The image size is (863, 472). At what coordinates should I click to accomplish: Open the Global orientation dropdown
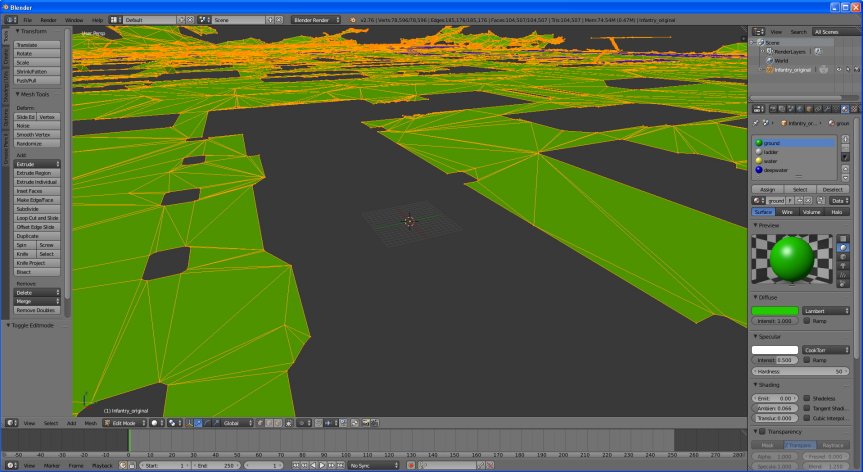click(238, 423)
